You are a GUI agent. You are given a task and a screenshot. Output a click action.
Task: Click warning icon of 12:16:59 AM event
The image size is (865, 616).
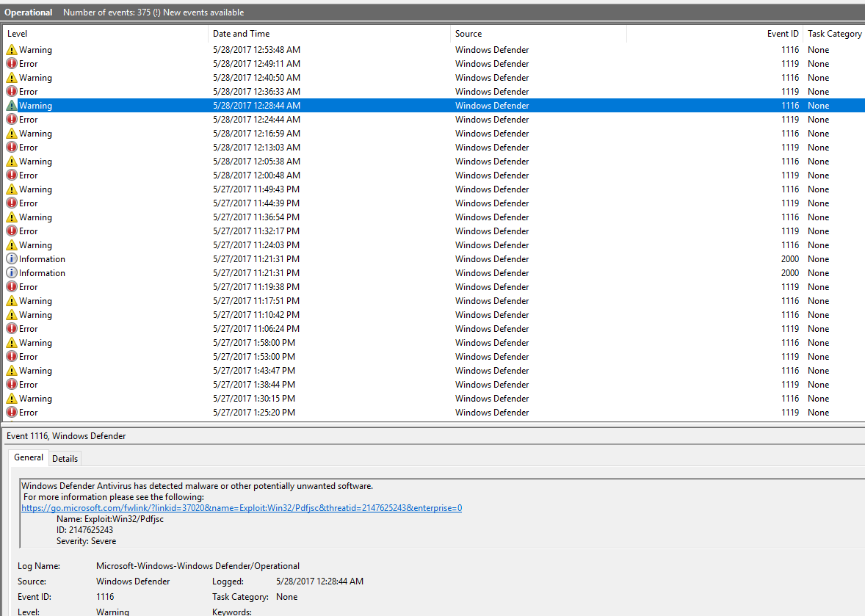point(12,134)
